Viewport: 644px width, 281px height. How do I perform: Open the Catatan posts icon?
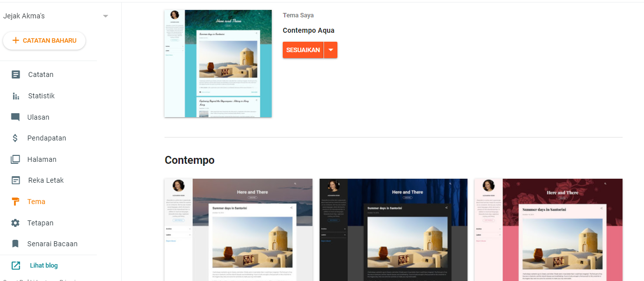coord(16,74)
